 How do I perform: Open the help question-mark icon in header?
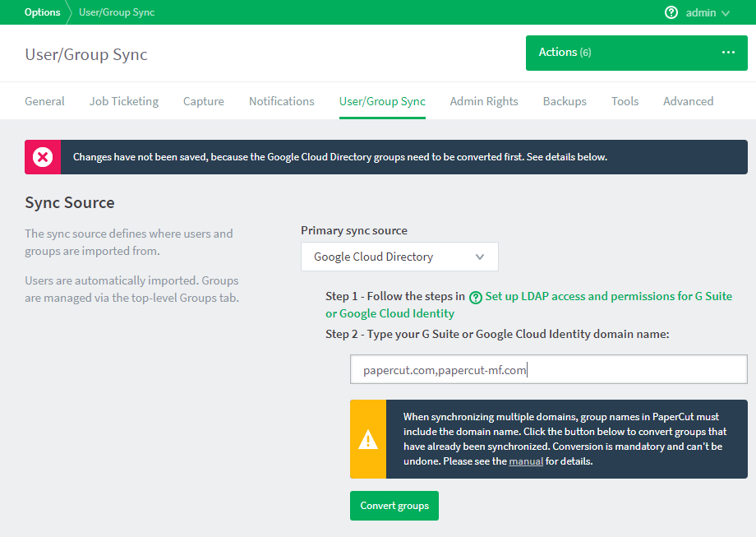coord(671,12)
